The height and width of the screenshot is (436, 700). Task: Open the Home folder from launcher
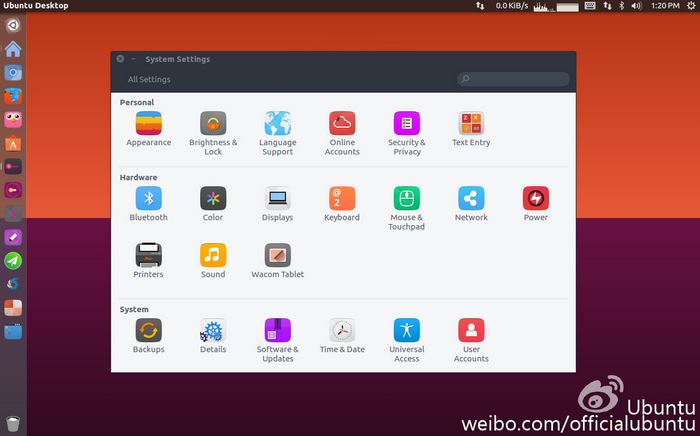(x=13, y=49)
